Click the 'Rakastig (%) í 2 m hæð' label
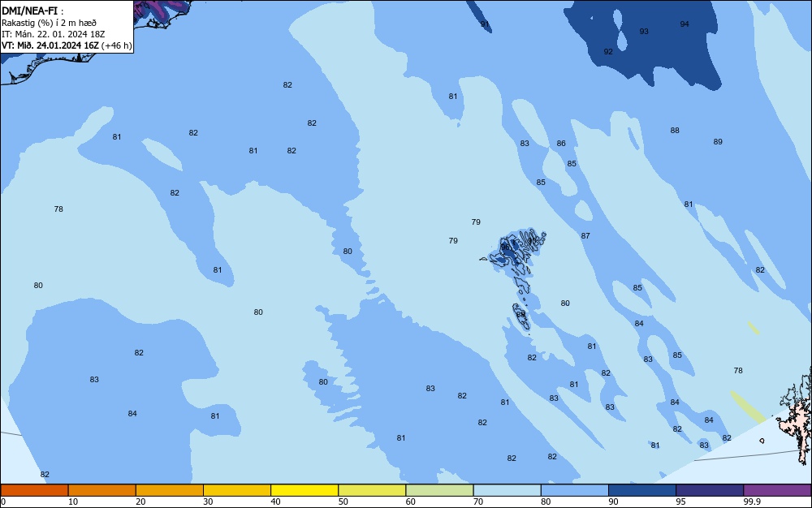Screen dimensions: 812x508 49,23
